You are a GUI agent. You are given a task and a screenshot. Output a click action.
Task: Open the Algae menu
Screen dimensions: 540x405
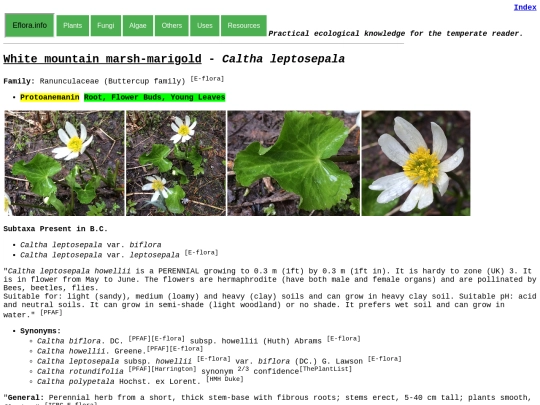(x=138, y=25)
